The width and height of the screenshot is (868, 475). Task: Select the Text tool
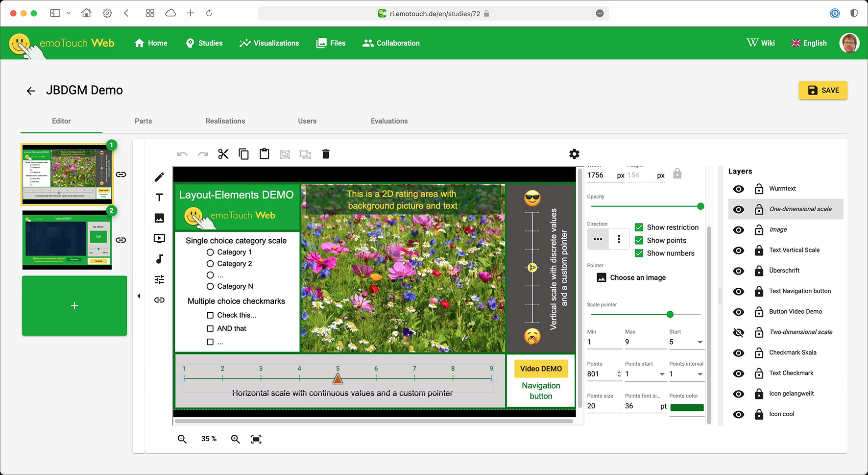click(x=159, y=198)
